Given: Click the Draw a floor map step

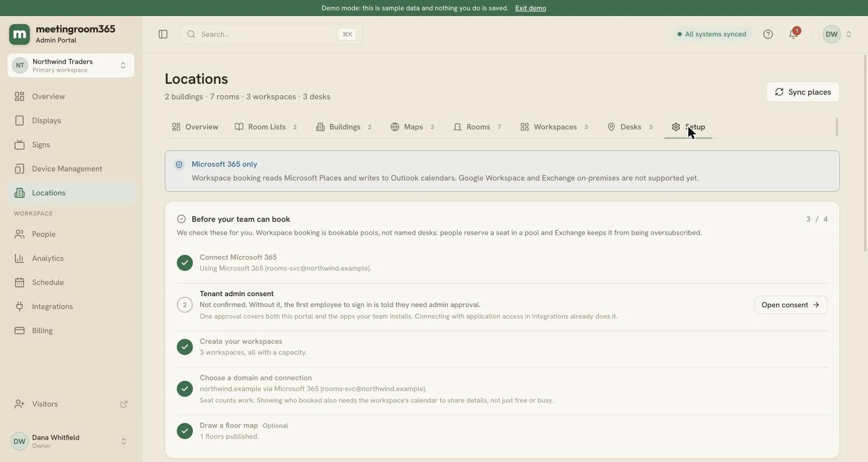Looking at the screenshot, I should [502, 431].
